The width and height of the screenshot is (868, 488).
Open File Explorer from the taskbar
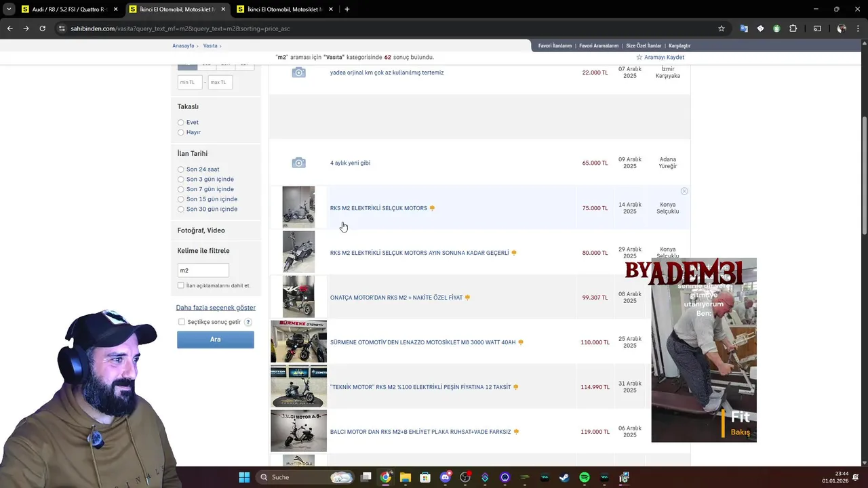click(405, 477)
